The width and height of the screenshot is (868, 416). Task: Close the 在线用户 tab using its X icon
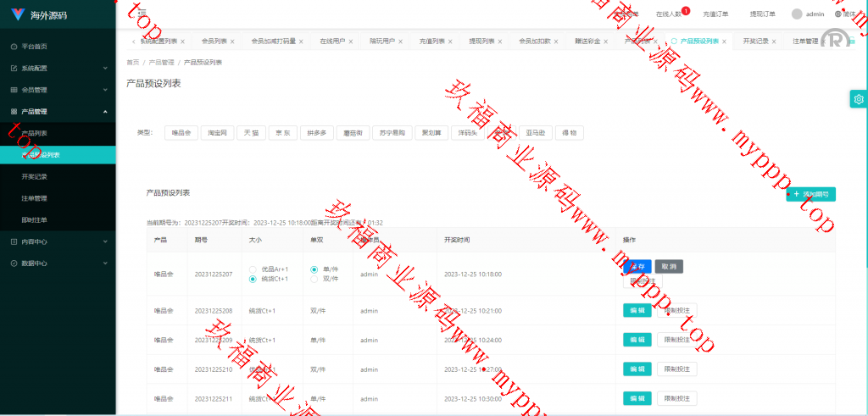tap(351, 41)
